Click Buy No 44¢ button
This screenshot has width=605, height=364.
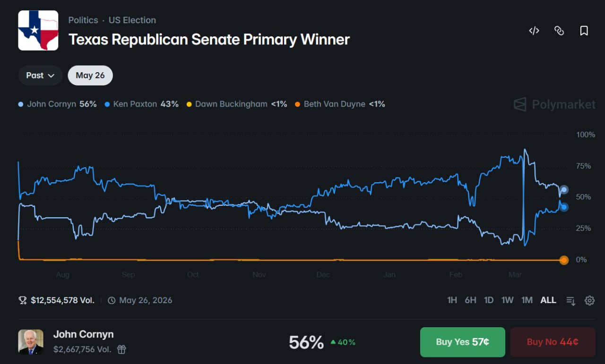tap(553, 342)
